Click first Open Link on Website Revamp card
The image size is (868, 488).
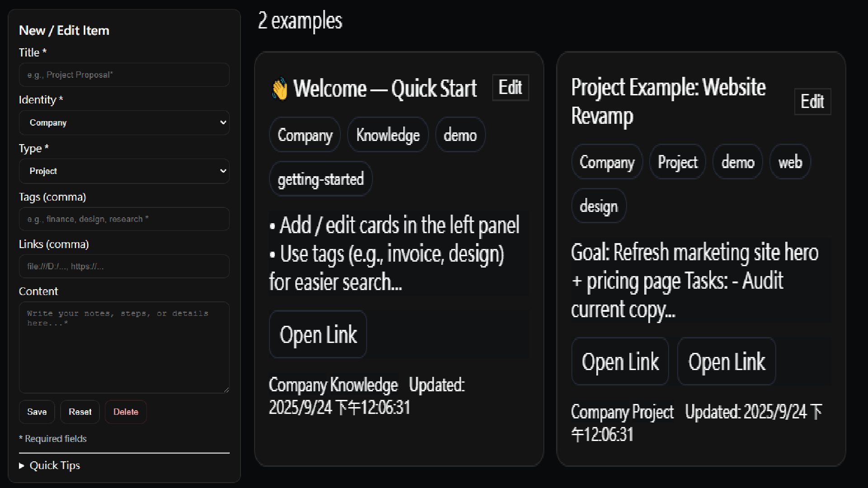620,362
